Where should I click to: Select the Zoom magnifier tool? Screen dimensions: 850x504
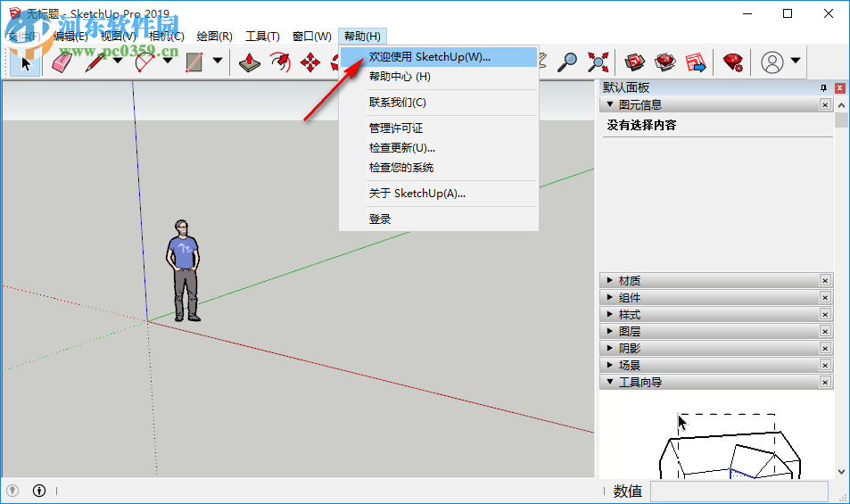click(x=567, y=62)
